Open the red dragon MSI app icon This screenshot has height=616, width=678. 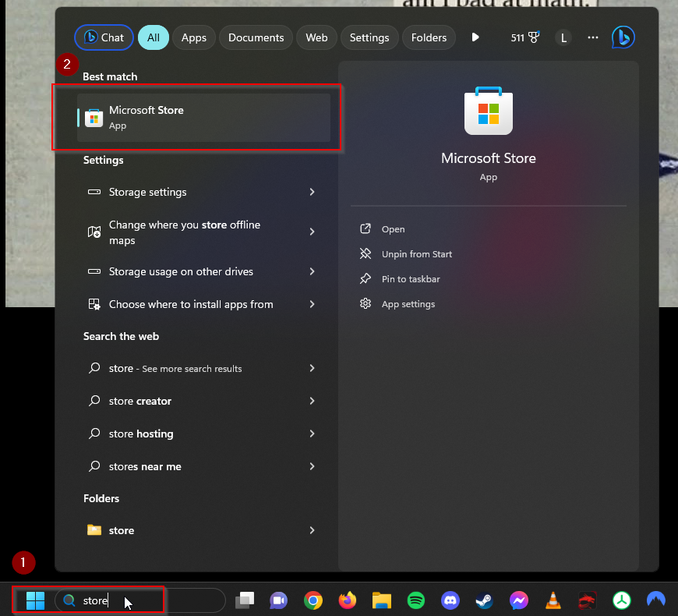588,600
